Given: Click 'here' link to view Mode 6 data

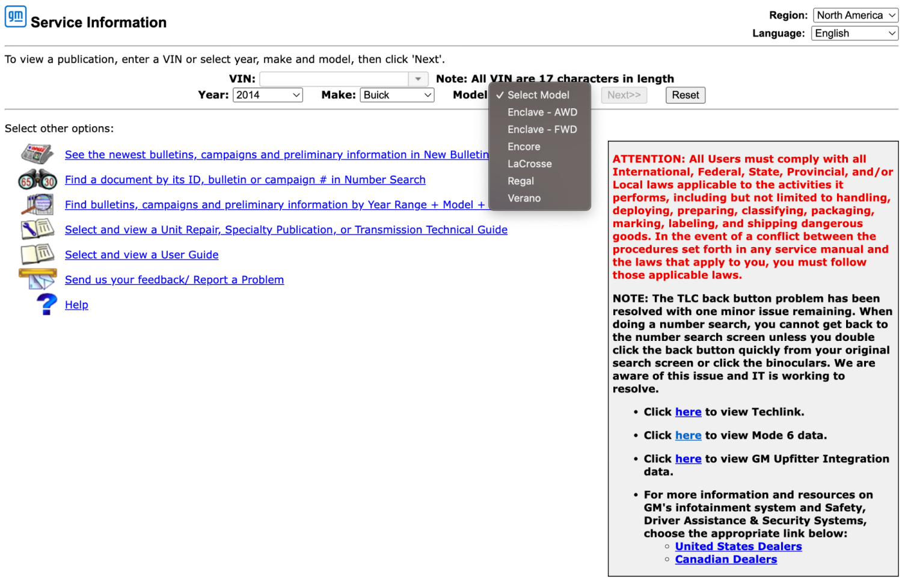Looking at the screenshot, I should (x=688, y=435).
